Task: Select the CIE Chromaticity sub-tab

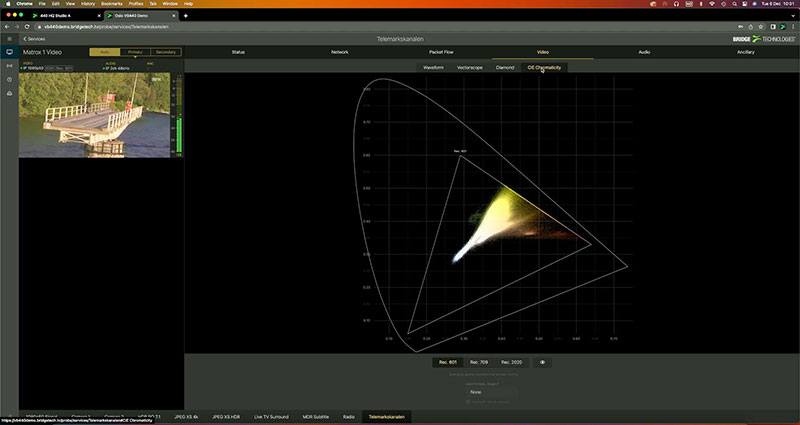Action: tap(544, 67)
